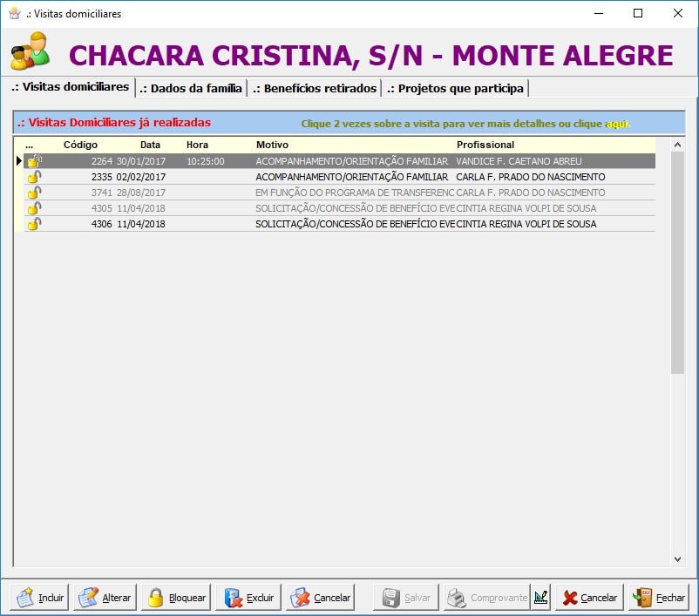Click the lock icon on visit 4306 row

point(34,224)
